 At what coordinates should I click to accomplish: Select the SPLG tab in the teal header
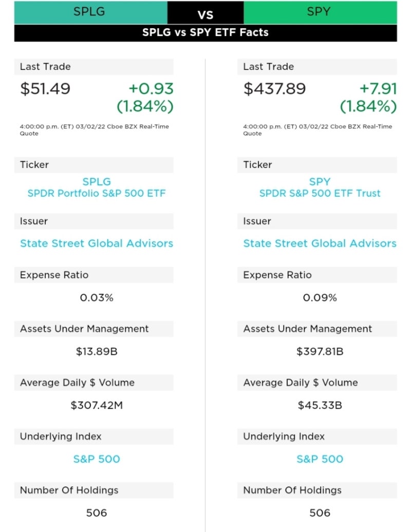click(91, 12)
